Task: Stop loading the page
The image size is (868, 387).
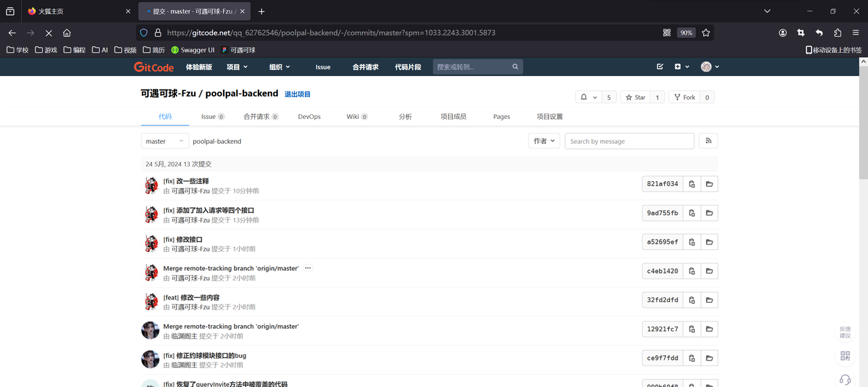Action: pos(49,33)
